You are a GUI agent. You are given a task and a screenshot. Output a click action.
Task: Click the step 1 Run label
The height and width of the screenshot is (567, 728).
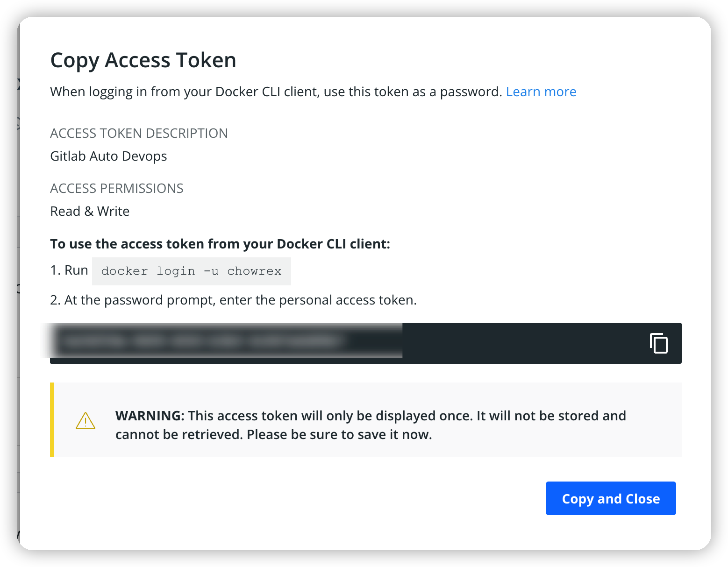(69, 270)
